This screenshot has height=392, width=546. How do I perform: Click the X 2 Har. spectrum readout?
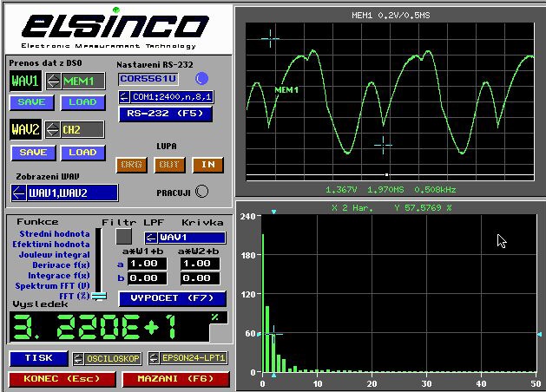pyautogui.click(x=352, y=208)
